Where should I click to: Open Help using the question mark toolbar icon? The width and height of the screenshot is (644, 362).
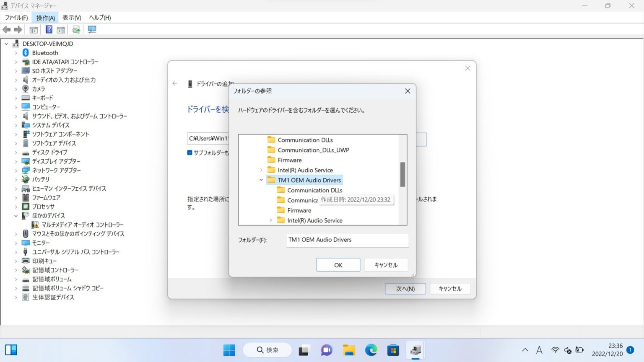pyautogui.click(x=49, y=29)
